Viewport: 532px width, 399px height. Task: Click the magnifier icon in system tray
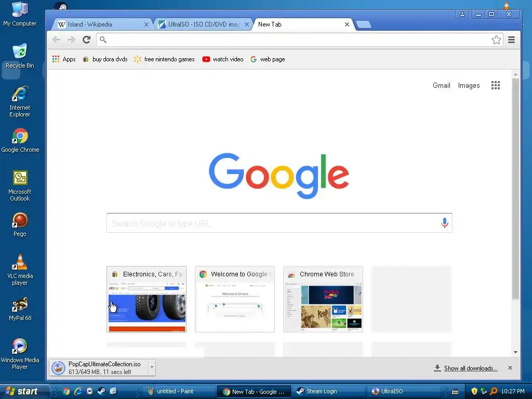[494, 391]
